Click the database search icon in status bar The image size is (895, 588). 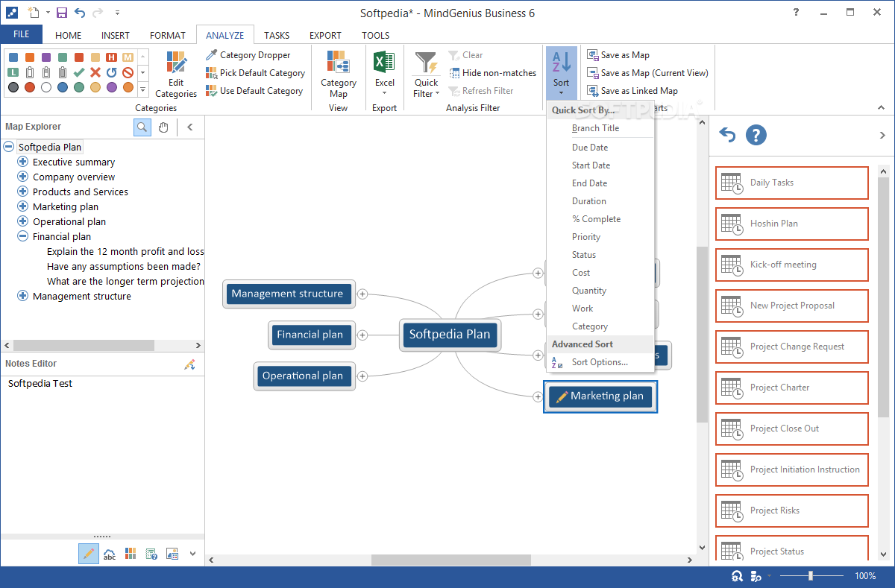(x=756, y=576)
